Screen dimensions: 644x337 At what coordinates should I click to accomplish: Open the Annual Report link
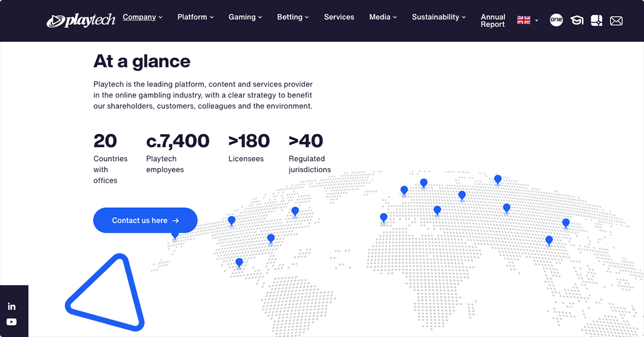(x=493, y=21)
